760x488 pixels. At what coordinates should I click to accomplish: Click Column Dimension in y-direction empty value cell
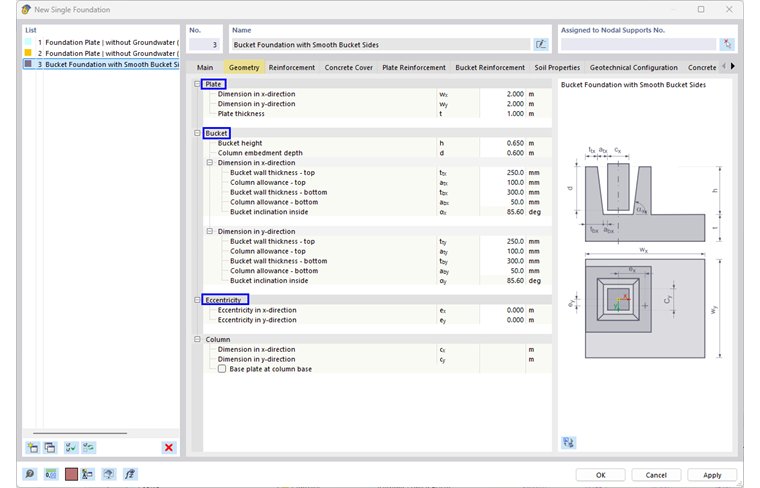pos(503,359)
